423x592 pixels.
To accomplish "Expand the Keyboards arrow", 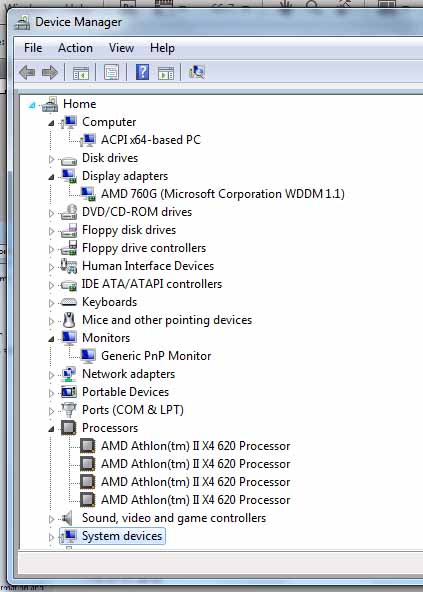I will [x=52, y=303].
